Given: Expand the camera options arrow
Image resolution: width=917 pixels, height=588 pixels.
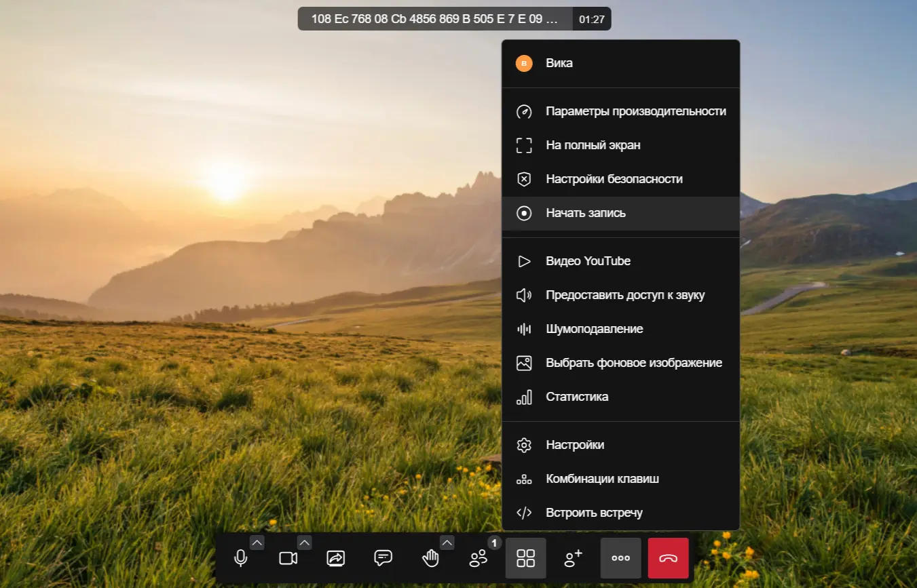Looking at the screenshot, I should (305, 543).
